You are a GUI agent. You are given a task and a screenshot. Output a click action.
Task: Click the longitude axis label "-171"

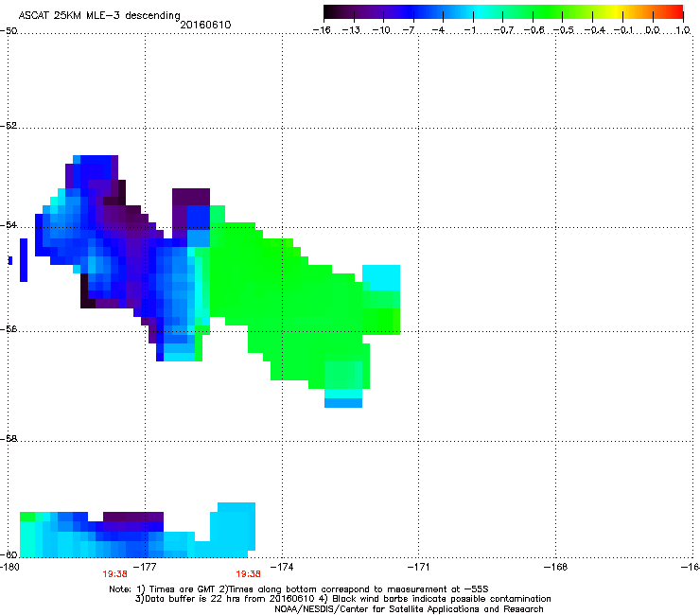click(419, 567)
